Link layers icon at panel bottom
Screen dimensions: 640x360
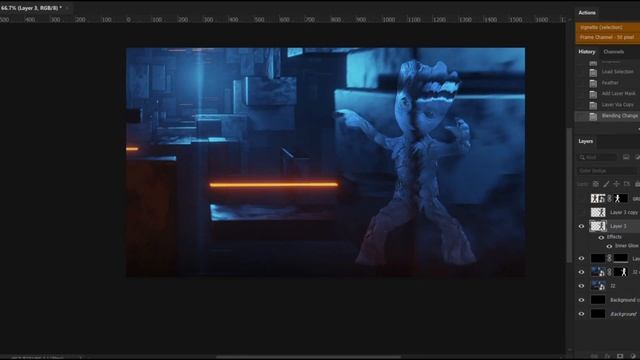[x=595, y=356]
